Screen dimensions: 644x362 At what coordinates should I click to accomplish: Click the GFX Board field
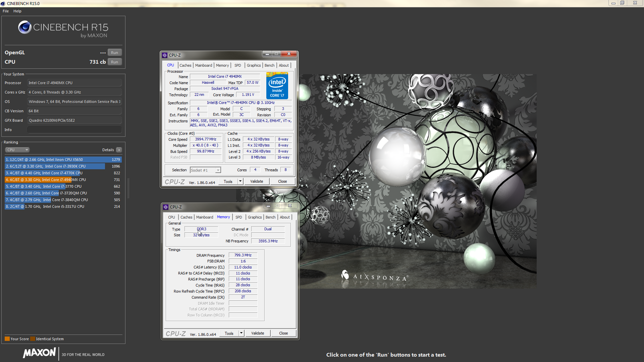[74, 120]
